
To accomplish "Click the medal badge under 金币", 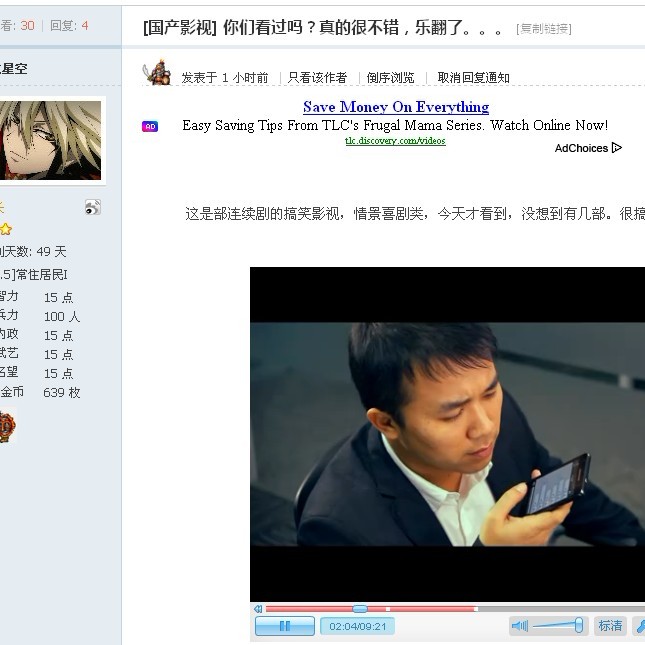I will point(7,426).
